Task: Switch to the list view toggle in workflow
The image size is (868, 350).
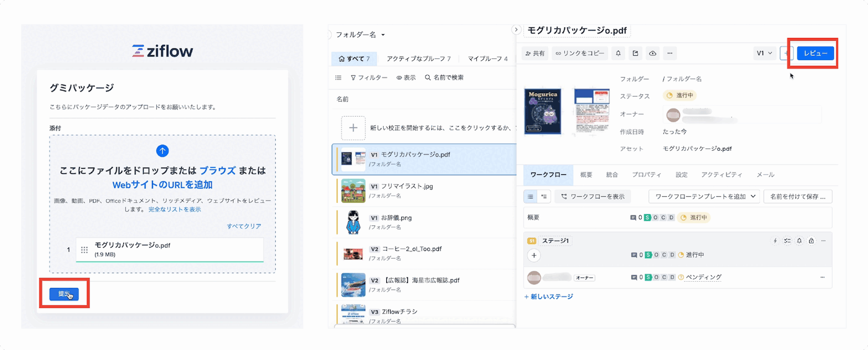Action: click(x=531, y=197)
